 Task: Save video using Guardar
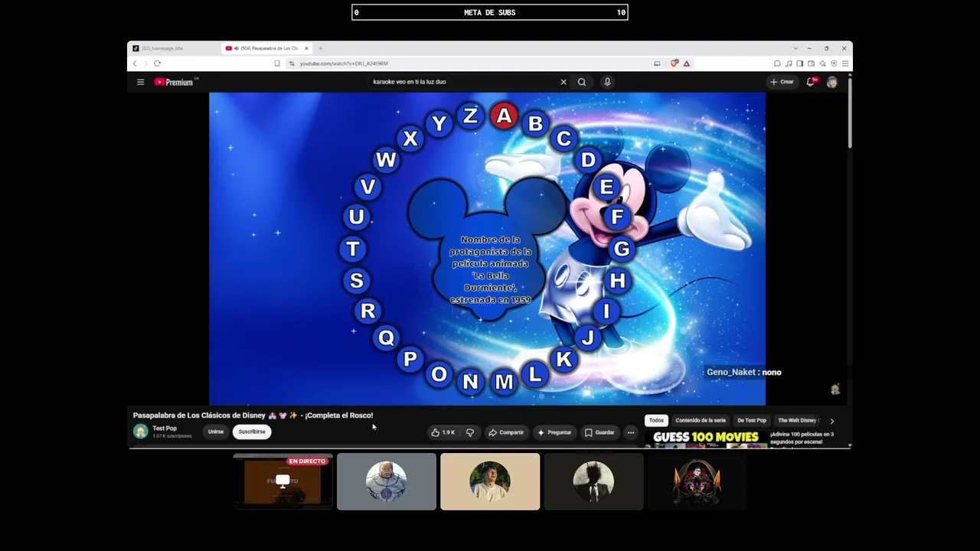[599, 432]
